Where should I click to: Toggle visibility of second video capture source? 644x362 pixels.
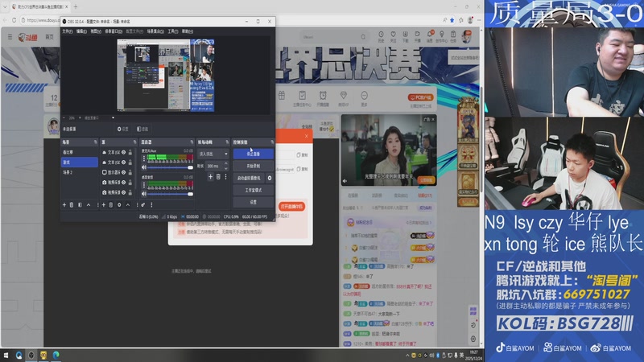(124, 192)
